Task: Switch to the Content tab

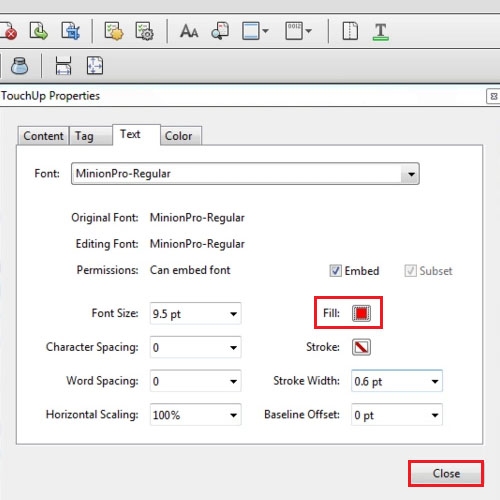Action: [x=43, y=136]
